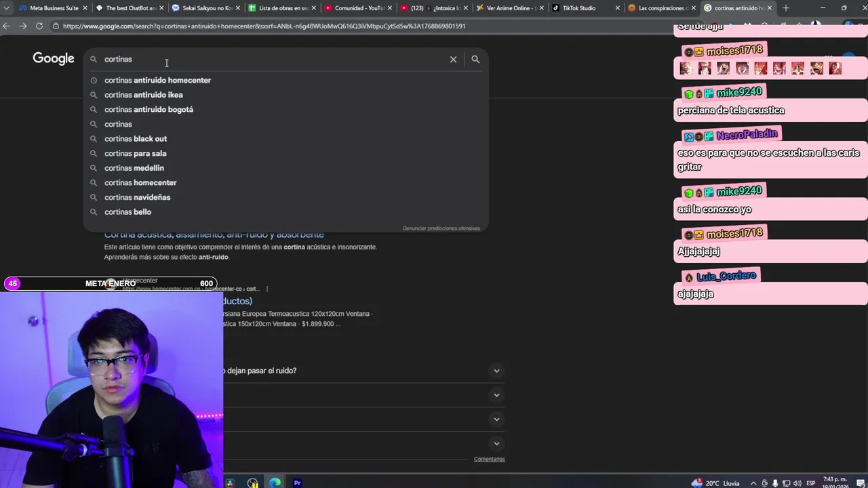
Task: Close the TikTok Studio tab
Action: tap(618, 8)
